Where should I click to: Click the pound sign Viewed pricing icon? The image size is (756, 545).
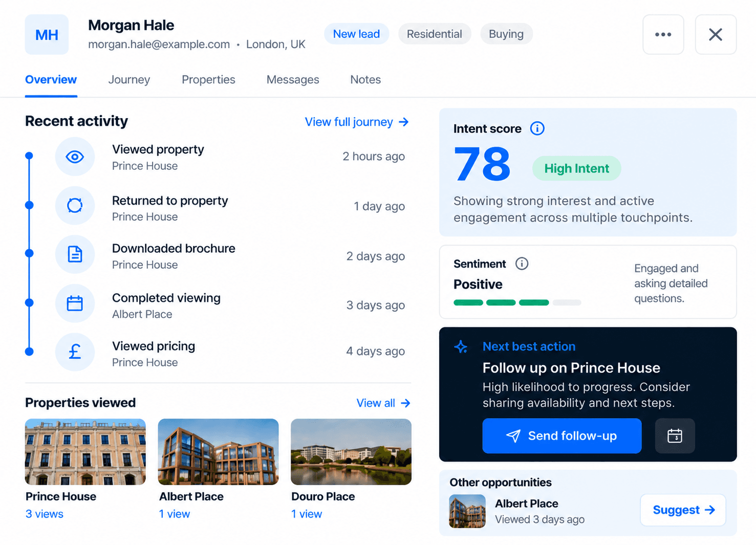point(75,352)
